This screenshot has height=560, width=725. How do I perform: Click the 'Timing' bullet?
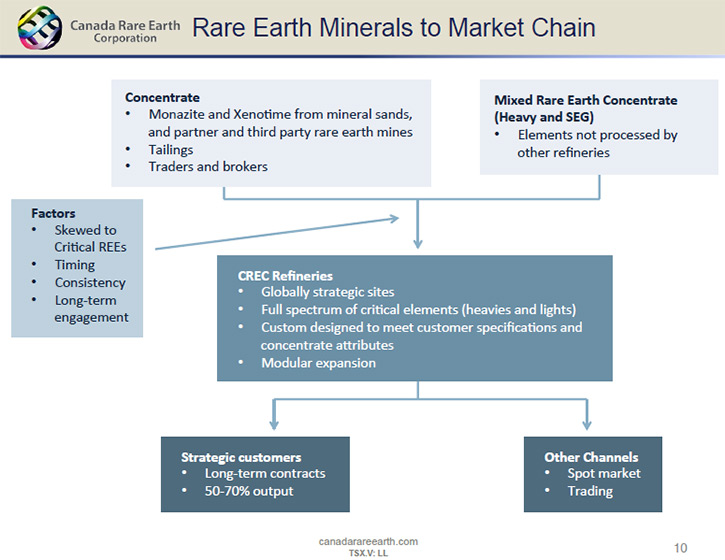(x=74, y=265)
